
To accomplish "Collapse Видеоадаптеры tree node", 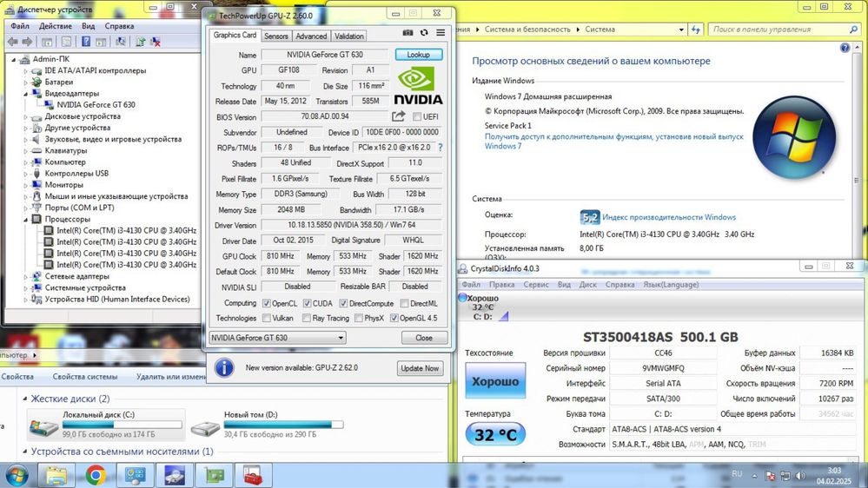I will tap(25, 94).
